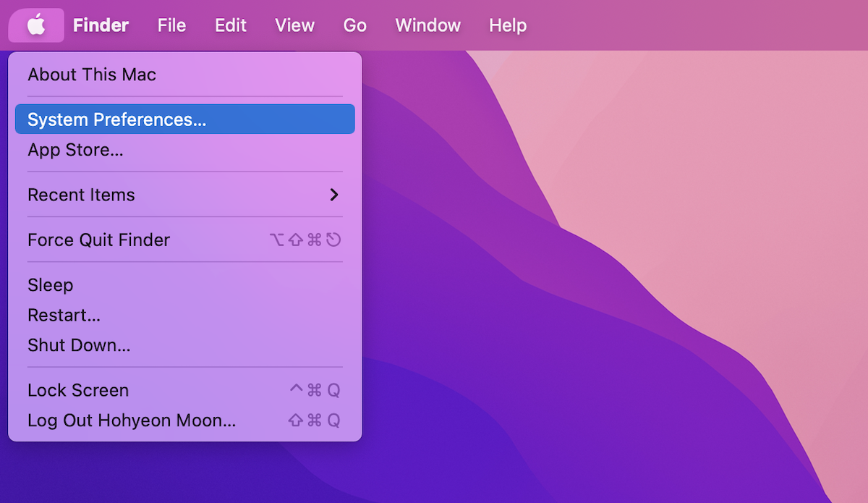Viewport: 868px width, 503px height.
Task: Log Out Hohyeon Moon
Action: point(131,420)
